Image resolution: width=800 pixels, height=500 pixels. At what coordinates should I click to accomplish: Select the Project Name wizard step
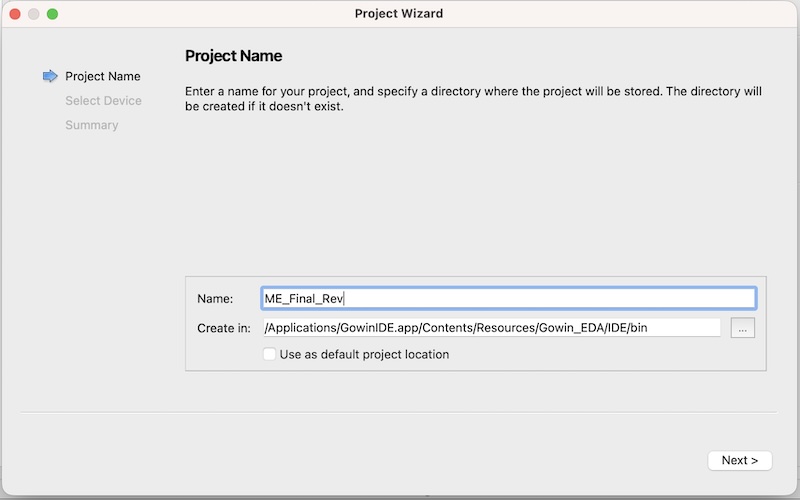pyautogui.click(x=102, y=76)
